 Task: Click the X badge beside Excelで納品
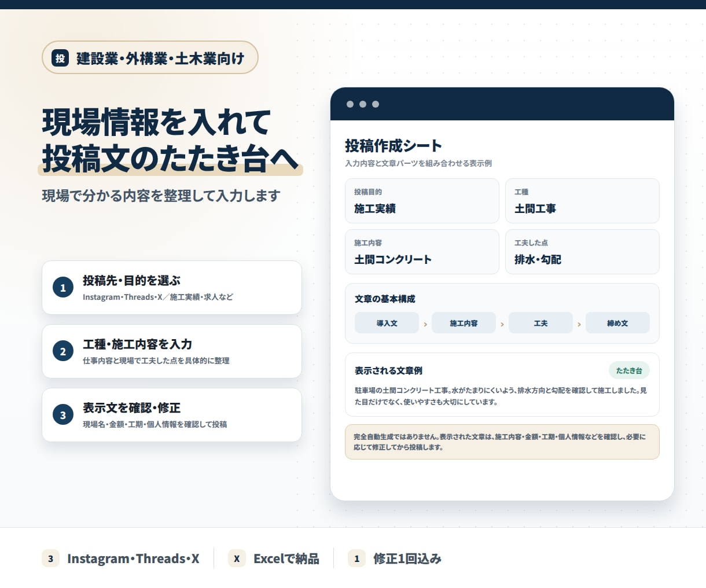237,558
